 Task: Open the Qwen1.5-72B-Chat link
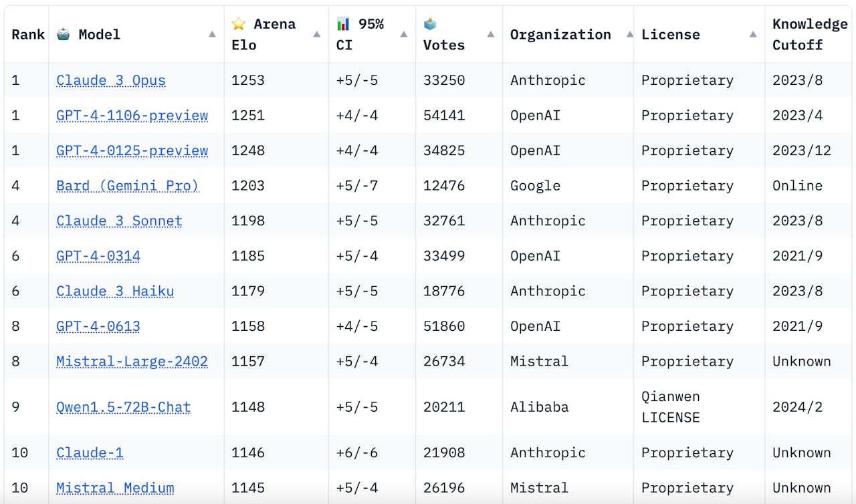pos(124,406)
